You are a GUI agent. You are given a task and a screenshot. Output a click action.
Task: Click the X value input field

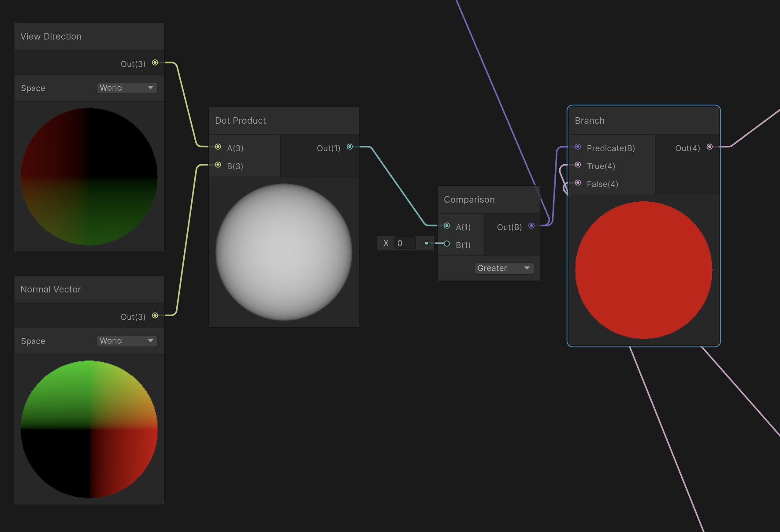pyautogui.click(x=404, y=243)
